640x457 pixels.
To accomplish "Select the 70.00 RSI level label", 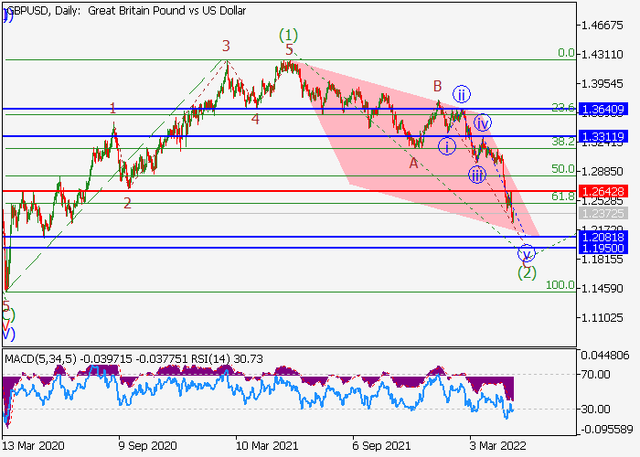I will pos(597,374).
